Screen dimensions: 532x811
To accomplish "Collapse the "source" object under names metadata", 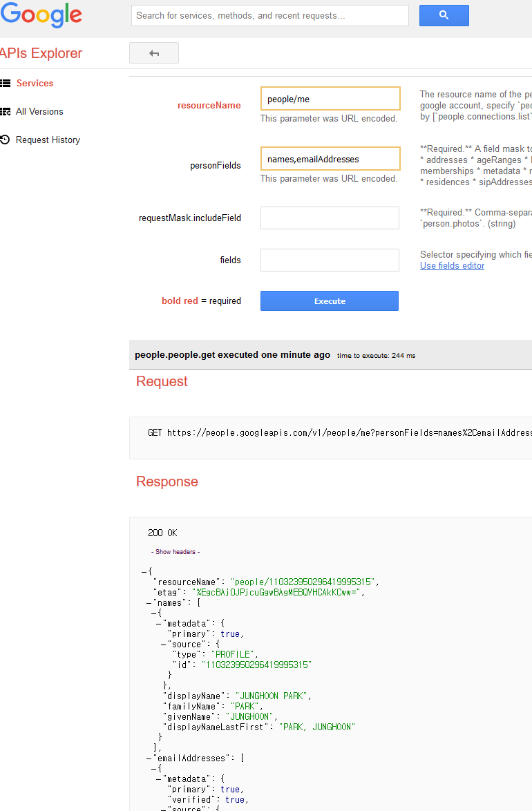I will pos(163,645).
